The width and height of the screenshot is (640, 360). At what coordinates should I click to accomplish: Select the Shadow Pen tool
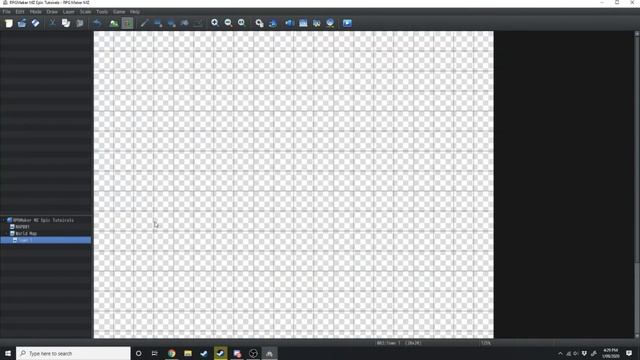(198, 23)
